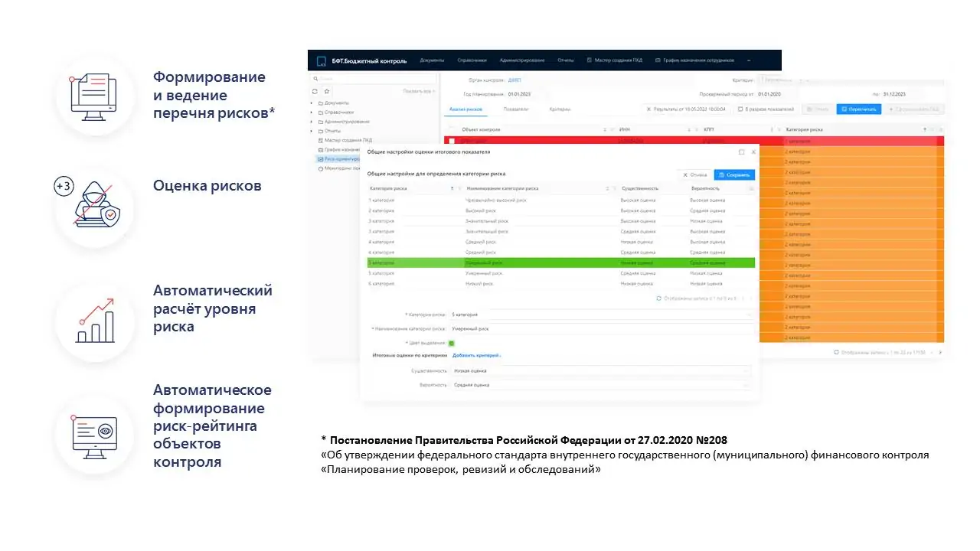Click the refresh icon in the dialog table footer
This screenshot has width=980, height=551.
[x=659, y=298]
